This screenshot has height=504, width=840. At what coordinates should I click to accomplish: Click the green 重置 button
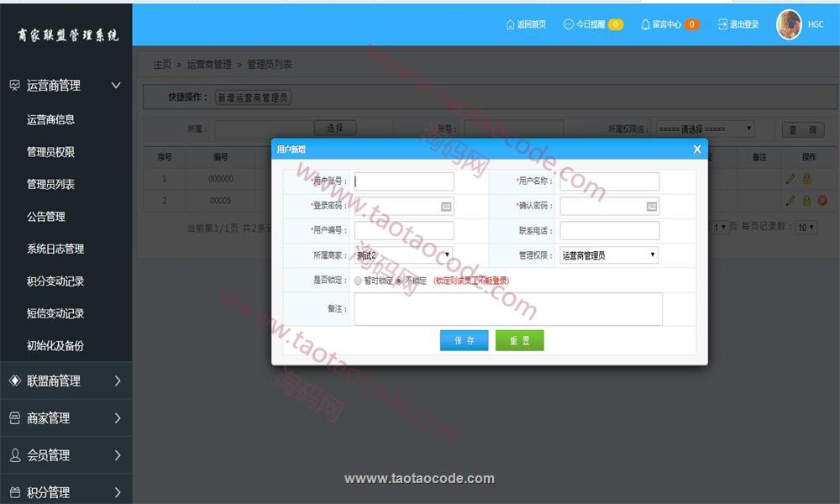tap(519, 340)
